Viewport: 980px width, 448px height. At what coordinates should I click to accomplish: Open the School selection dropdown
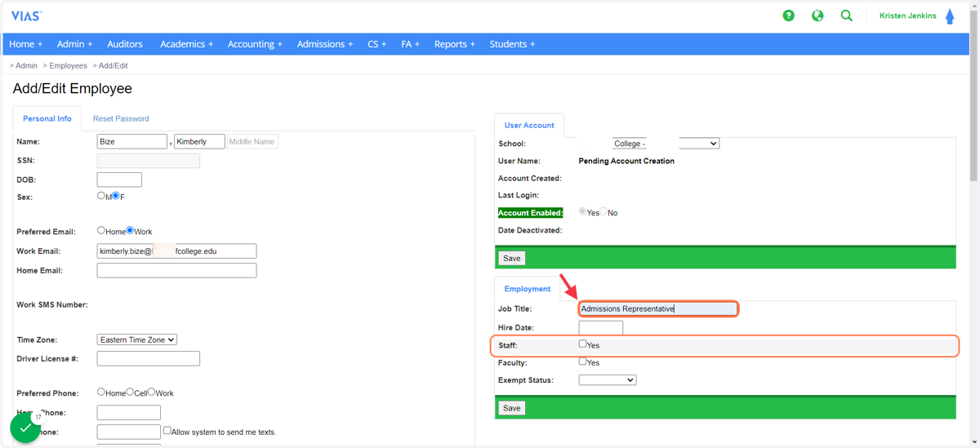[666, 144]
